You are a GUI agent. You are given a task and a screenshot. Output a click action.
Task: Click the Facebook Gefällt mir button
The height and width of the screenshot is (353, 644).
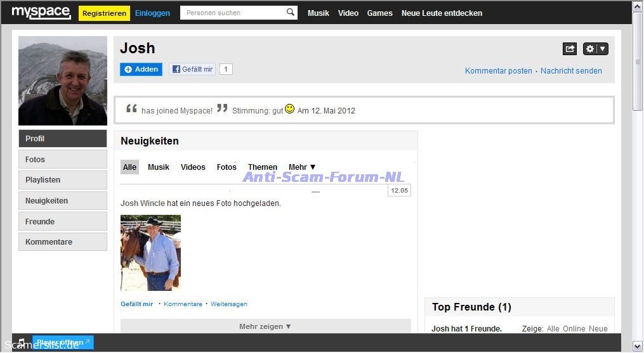192,69
